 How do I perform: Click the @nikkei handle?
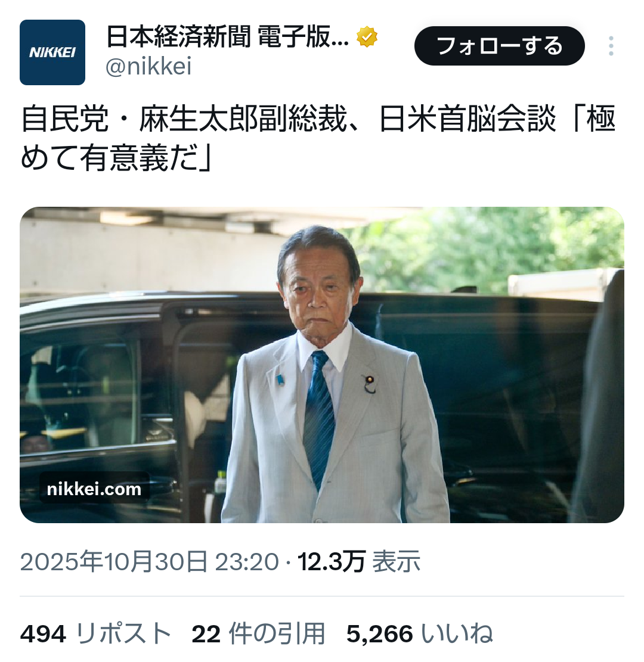click(148, 67)
